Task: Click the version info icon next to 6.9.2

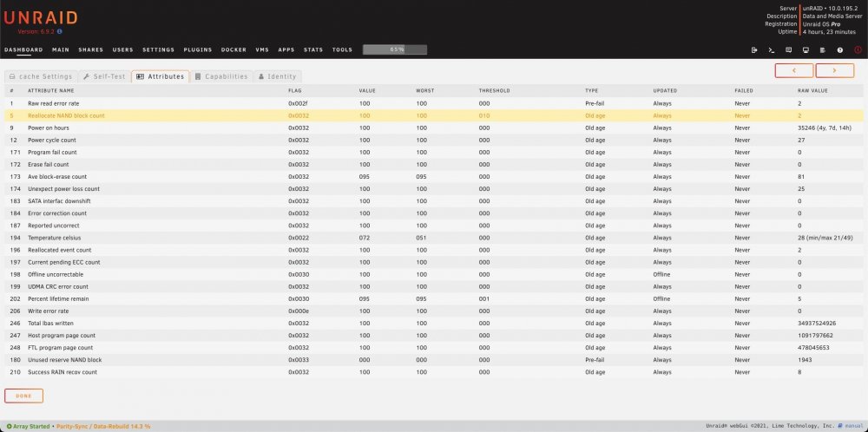Action: [60, 31]
